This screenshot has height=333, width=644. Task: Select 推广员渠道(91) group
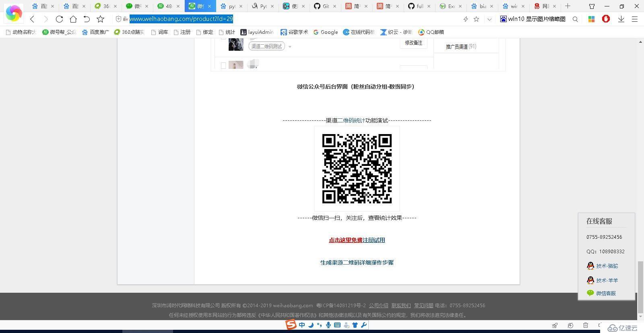[x=461, y=46]
